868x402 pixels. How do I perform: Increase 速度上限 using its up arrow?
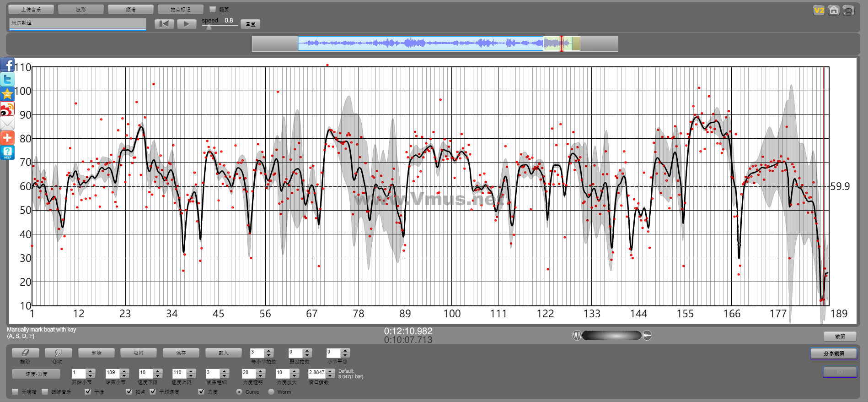click(191, 371)
